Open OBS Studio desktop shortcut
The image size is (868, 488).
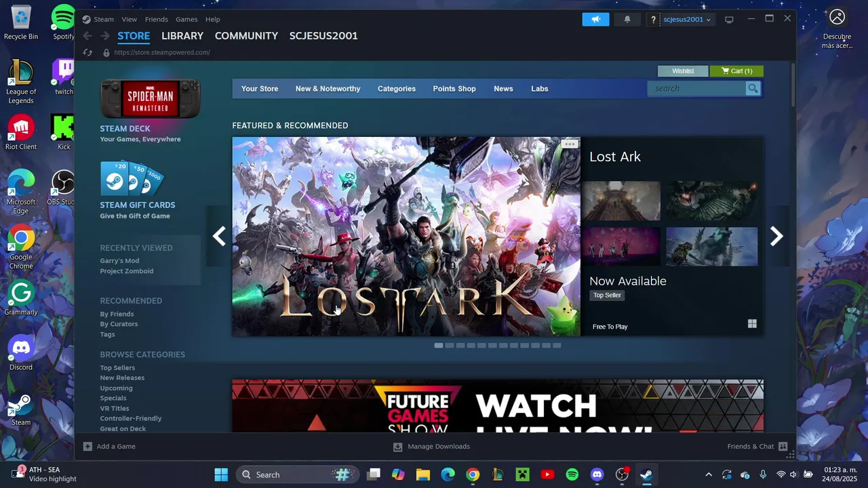[x=62, y=188]
